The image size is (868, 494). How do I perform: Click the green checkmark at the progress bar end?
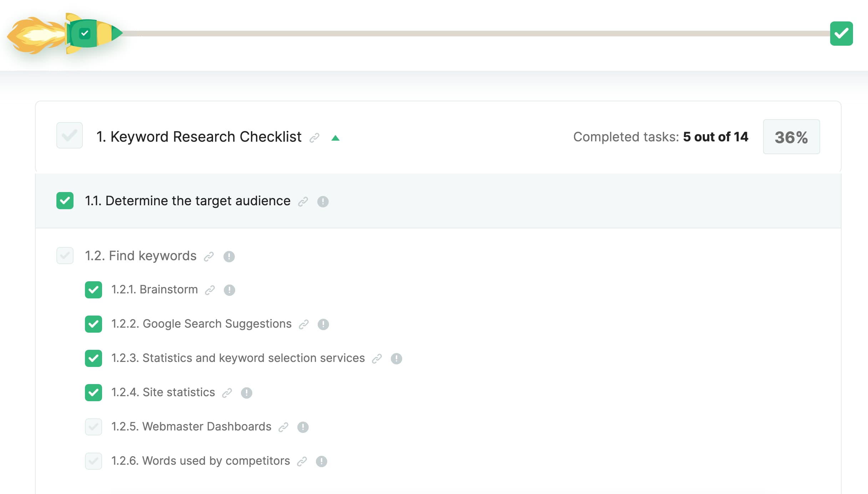841,34
